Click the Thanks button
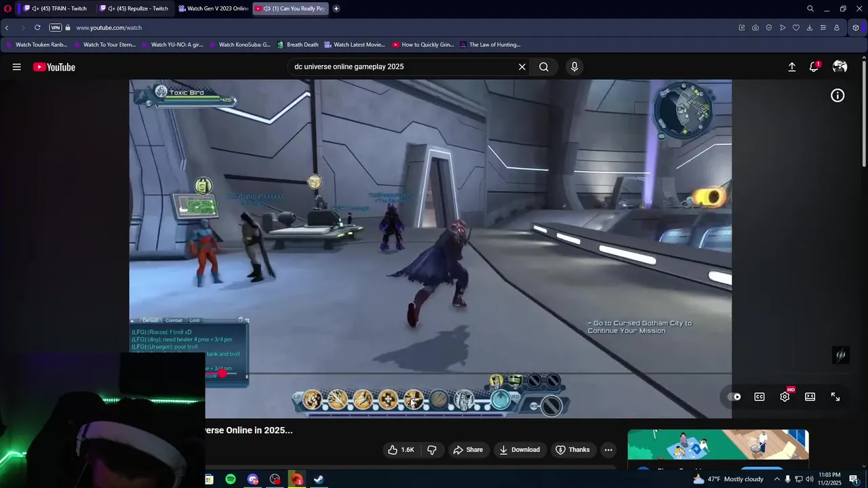The width and height of the screenshot is (868, 488). (572, 450)
